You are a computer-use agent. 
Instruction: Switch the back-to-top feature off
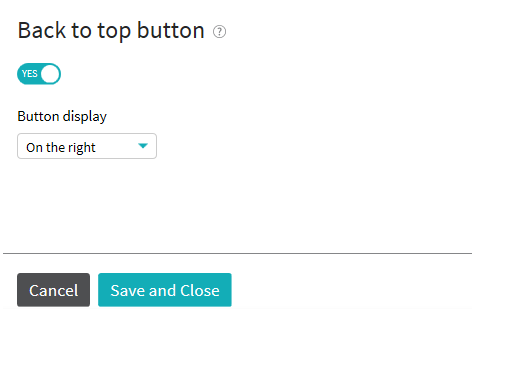[39, 74]
